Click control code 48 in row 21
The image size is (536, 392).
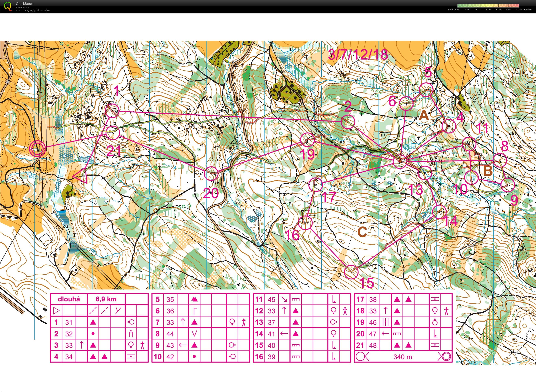(x=373, y=345)
